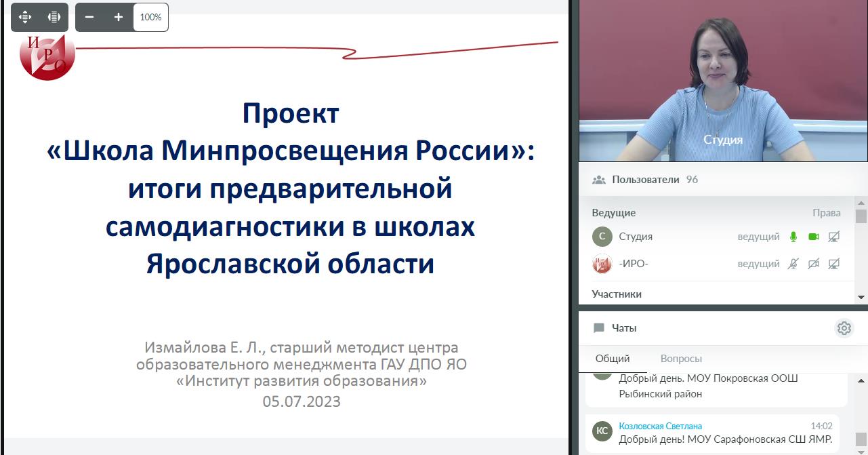Click the fit-to-width icon

point(54,17)
